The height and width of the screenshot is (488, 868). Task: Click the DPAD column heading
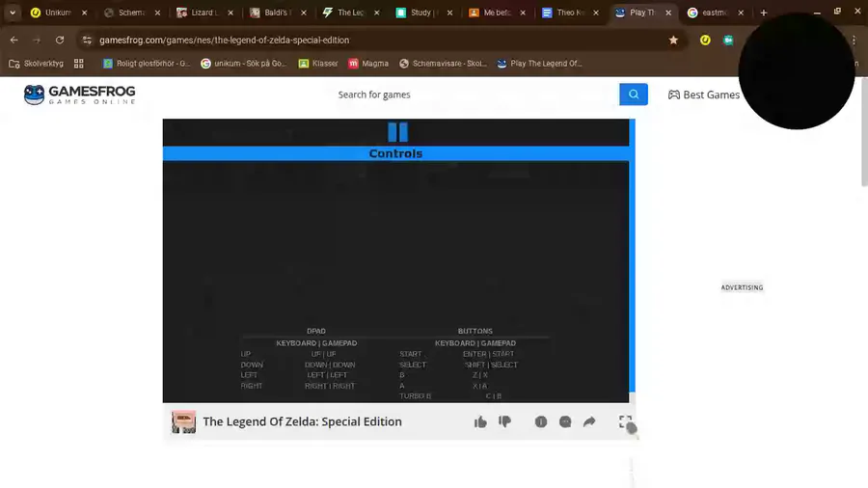tap(316, 331)
